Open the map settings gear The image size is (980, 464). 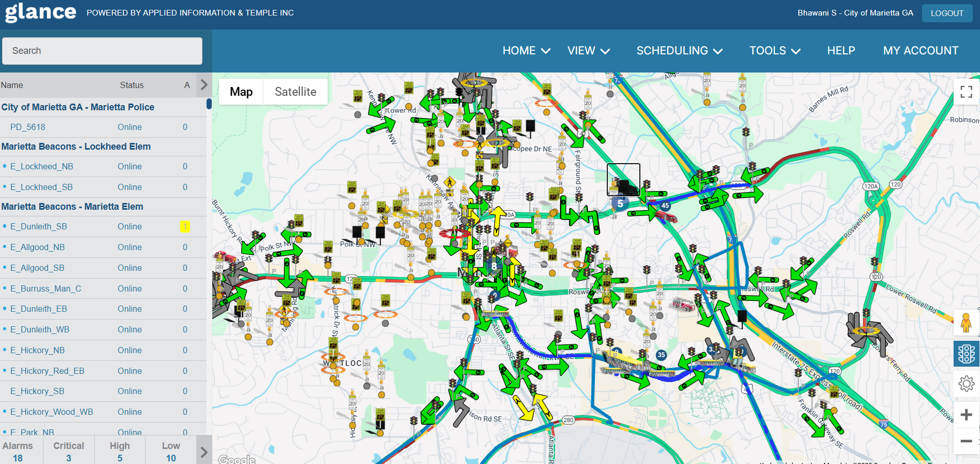coord(966,384)
